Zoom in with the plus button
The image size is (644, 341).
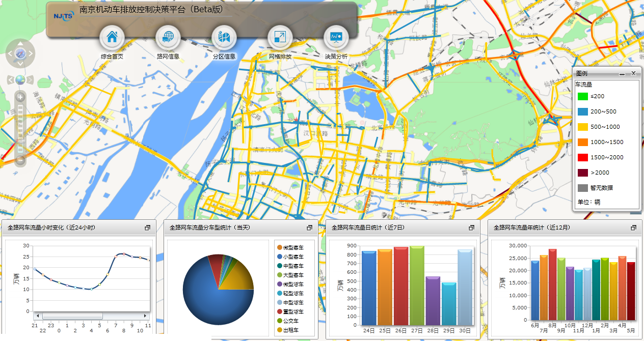tap(20, 97)
